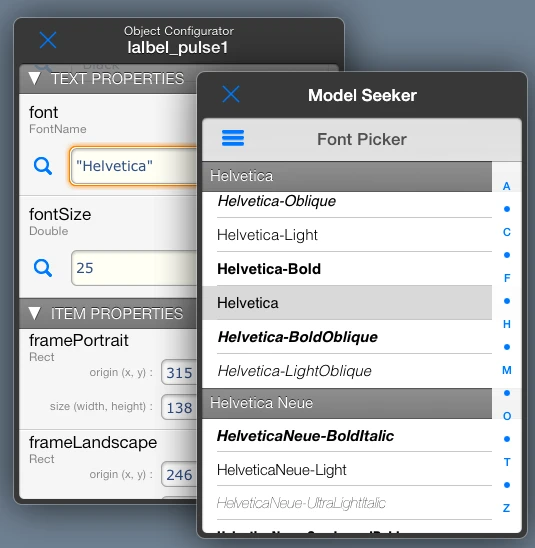Collapse the ITEM PROPERTIES section
The width and height of the screenshot is (535, 548).
pyautogui.click(x=35, y=313)
